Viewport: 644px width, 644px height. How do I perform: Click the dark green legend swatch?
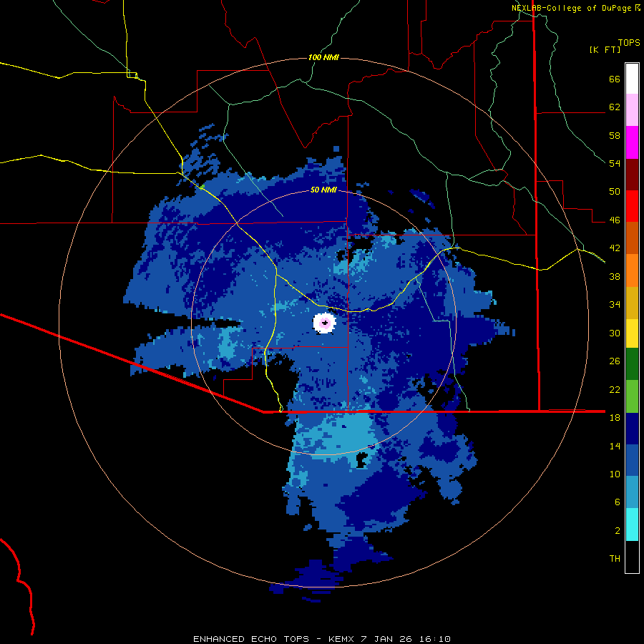click(x=632, y=364)
